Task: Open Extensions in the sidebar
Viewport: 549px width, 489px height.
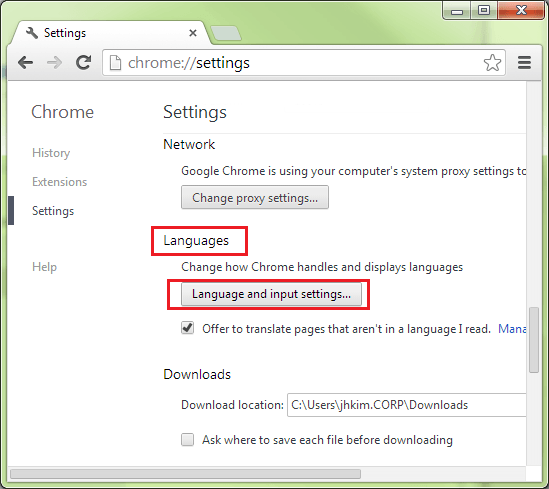Action: tap(60, 182)
